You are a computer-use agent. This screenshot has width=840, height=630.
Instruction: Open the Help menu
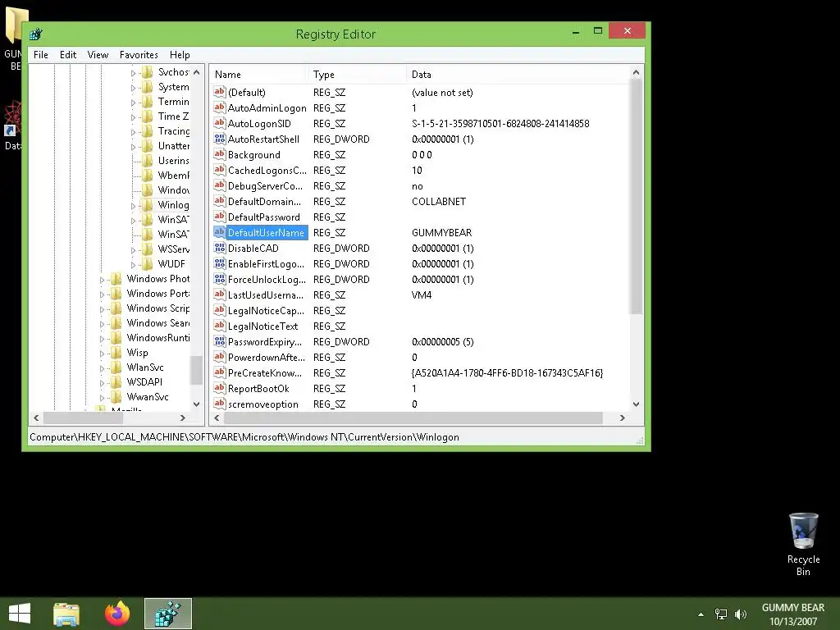point(180,55)
